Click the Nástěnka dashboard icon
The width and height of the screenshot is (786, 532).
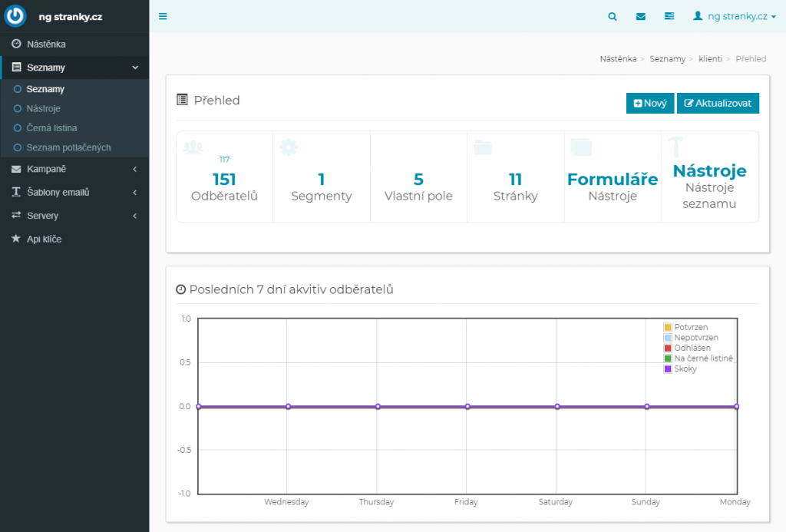16,44
